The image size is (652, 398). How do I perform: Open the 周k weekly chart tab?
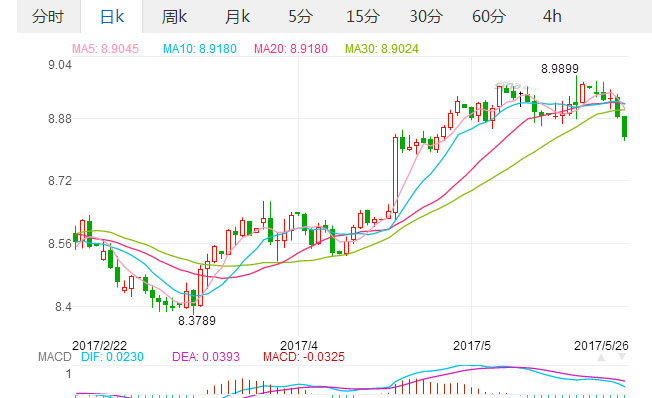174,16
